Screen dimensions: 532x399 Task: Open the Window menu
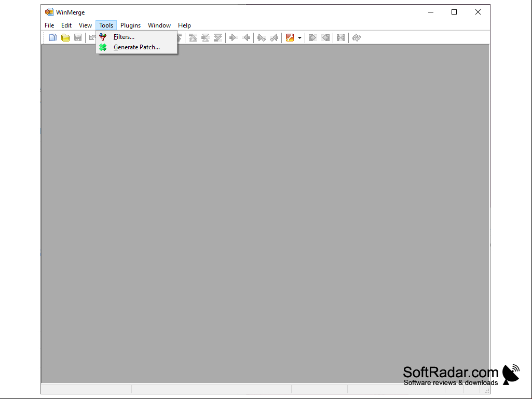(159, 25)
